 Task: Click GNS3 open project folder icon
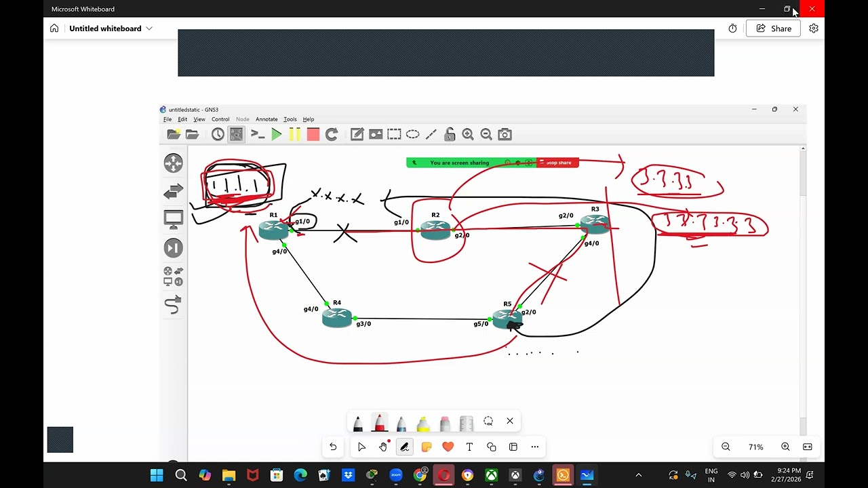pos(192,134)
